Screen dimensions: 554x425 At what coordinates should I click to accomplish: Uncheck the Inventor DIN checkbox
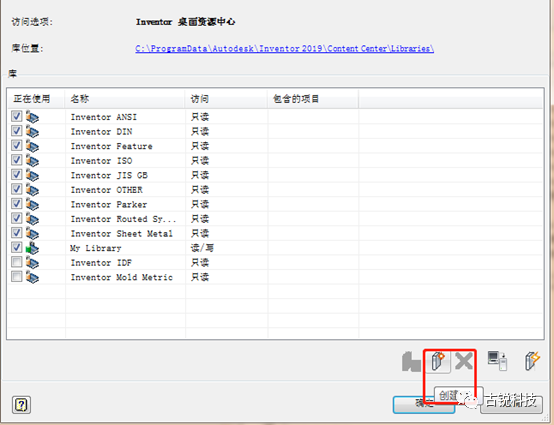point(17,131)
